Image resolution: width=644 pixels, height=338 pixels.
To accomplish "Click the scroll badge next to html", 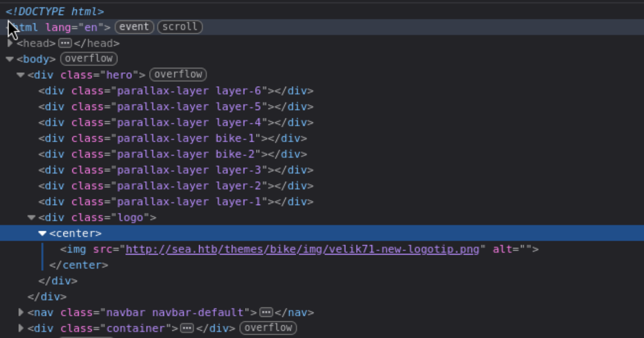I will pos(179,27).
